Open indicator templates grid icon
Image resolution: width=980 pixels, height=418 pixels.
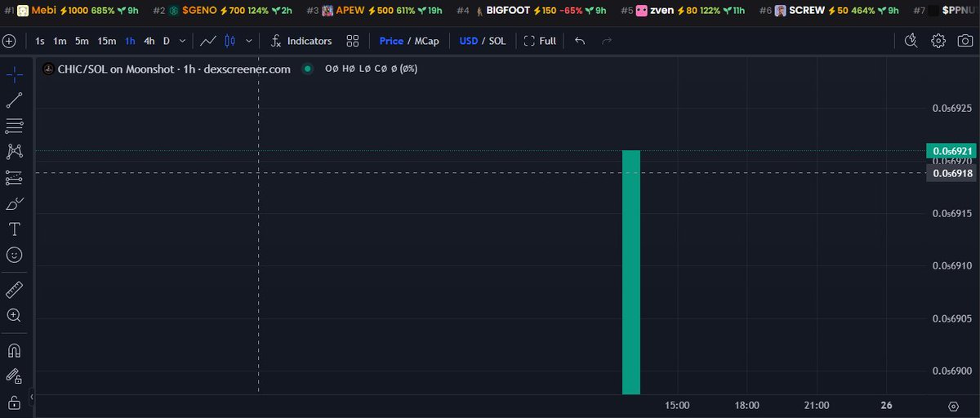click(x=353, y=41)
